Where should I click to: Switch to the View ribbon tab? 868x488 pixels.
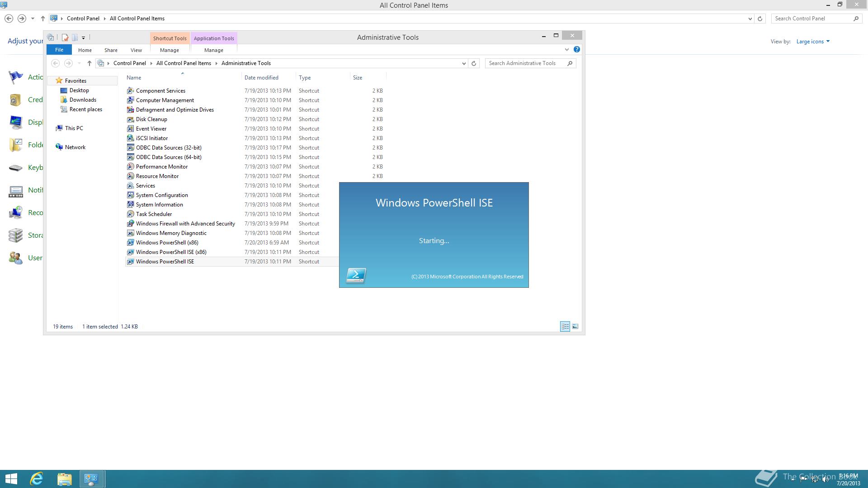click(x=136, y=50)
